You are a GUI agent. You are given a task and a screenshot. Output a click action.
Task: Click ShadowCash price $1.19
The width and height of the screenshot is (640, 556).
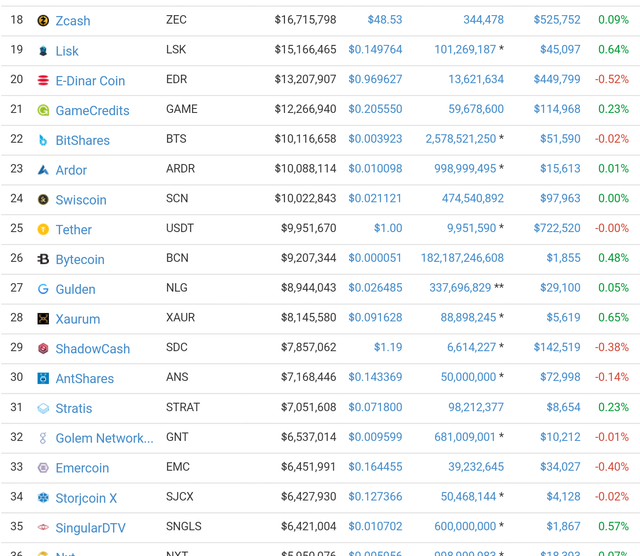(388, 347)
